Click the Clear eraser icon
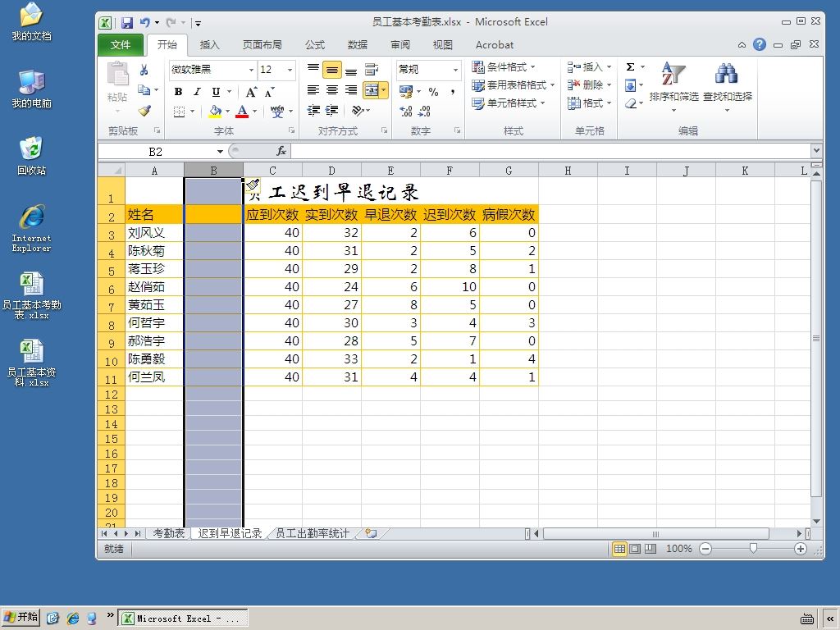The image size is (840, 630). point(631,103)
